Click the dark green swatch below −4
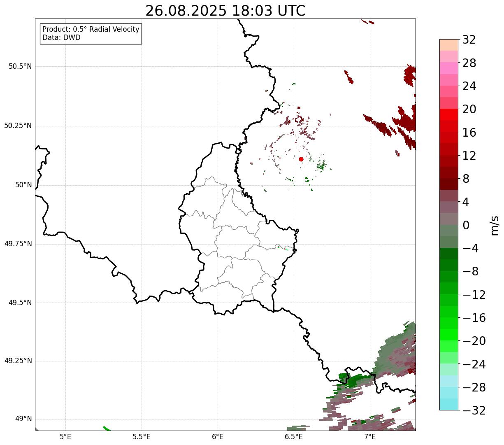Image resolution: width=504 pixels, height=445 pixels. click(x=449, y=254)
